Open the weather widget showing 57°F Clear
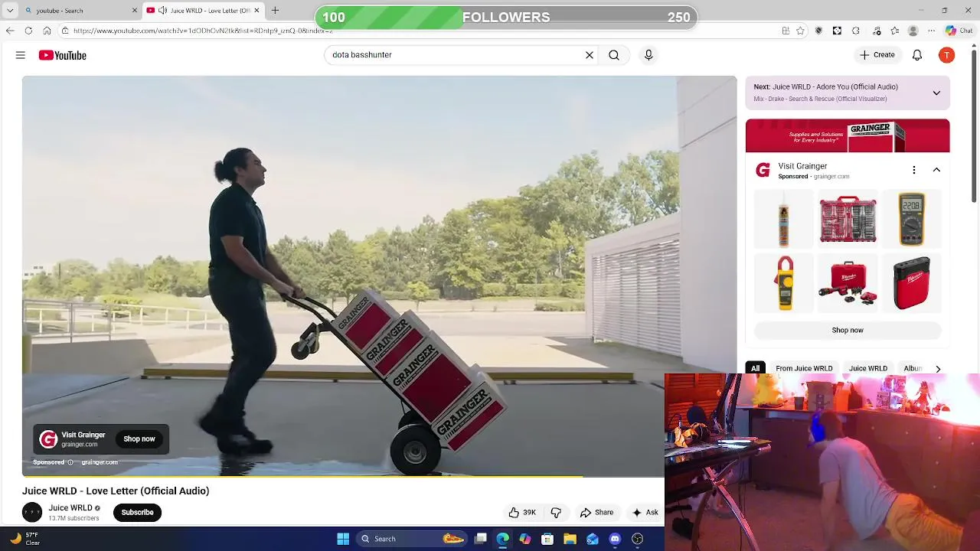Viewport: 980px width, 551px height. 24,539
